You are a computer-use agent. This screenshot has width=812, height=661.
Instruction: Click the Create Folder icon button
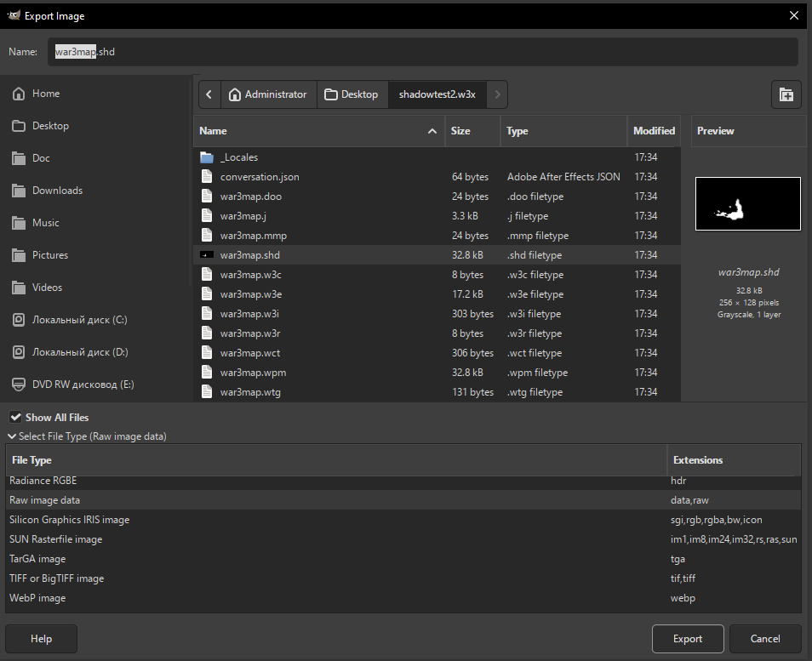coord(786,95)
